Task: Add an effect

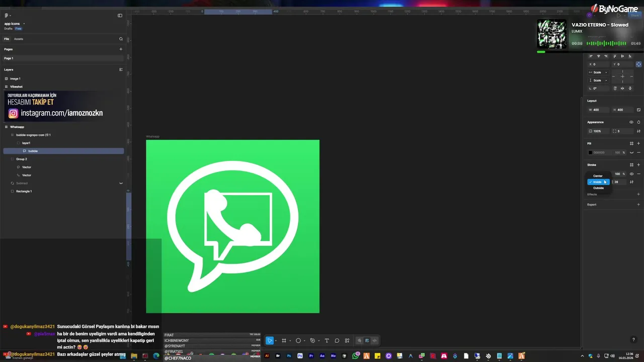Action: click(638, 194)
